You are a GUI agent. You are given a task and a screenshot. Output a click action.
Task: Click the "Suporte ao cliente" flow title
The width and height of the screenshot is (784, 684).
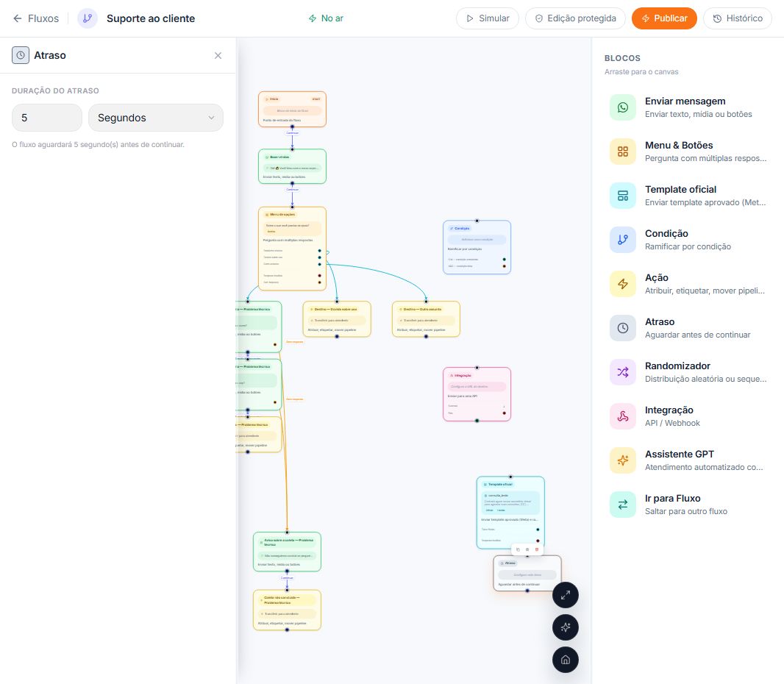[151, 18]
